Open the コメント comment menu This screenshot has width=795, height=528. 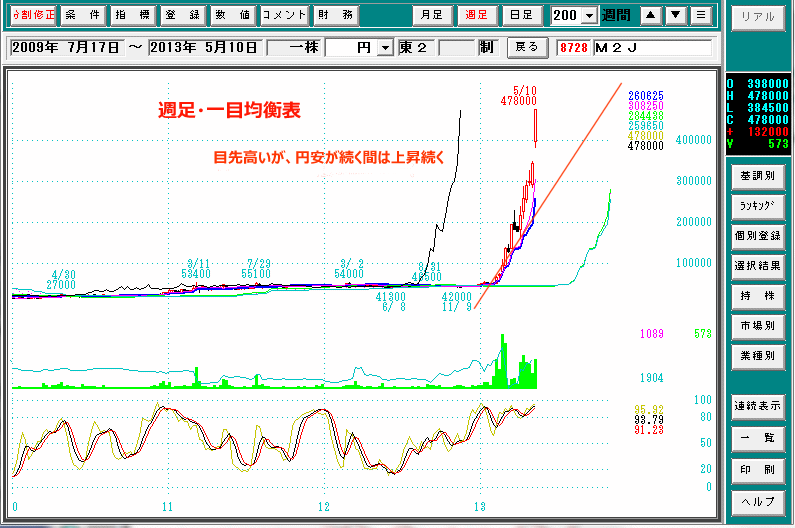284,15
